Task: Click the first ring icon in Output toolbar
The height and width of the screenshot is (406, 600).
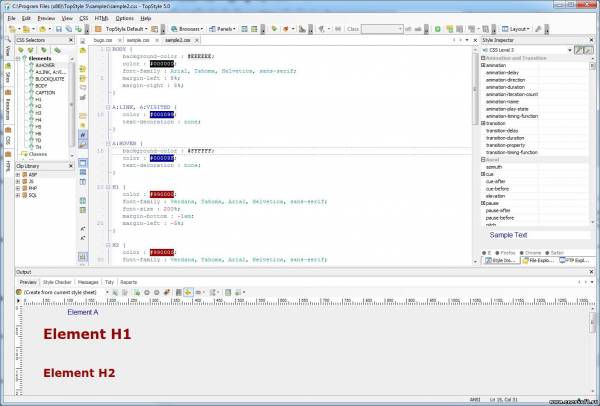Action: [x=147, y=292]
